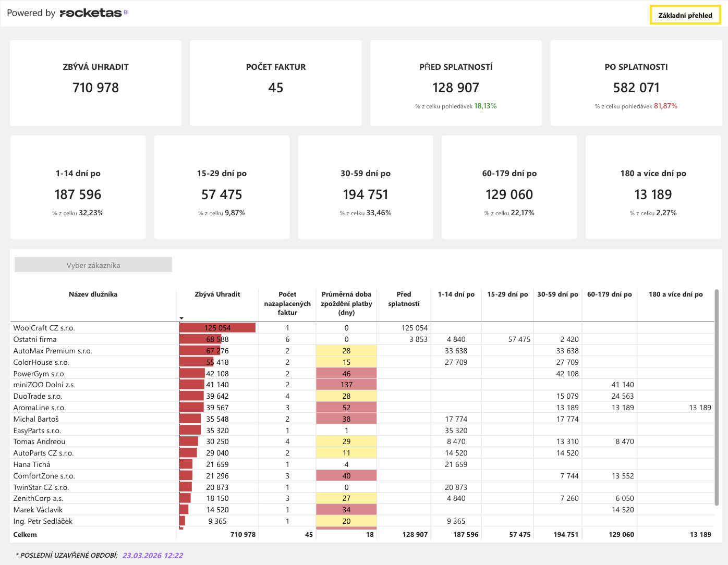This screenshot has width=728, height=565.
Task: Sort by Průměrná doba zpoždění platby column
Action: tap(346, 303)
